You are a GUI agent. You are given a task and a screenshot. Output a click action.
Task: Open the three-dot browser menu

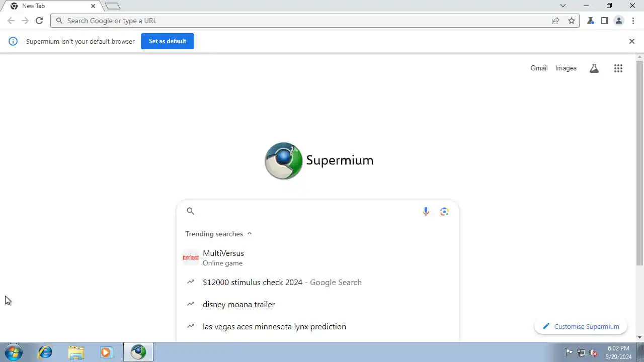(x=633, y=21)
